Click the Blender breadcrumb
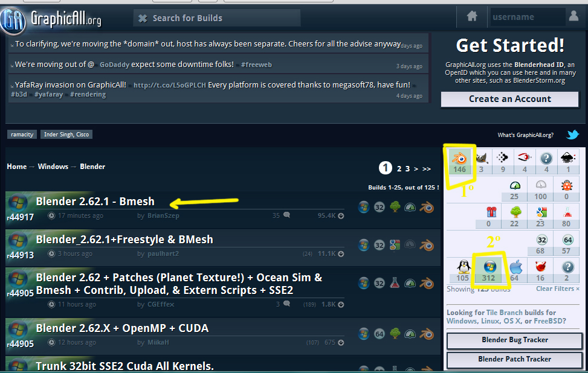The image size is (588, 373). (x=92, y=167)
